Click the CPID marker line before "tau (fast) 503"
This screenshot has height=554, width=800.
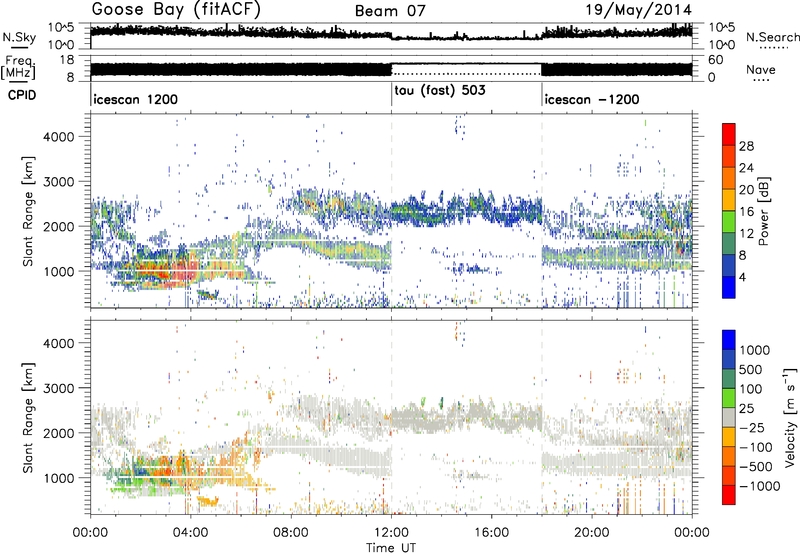point(391,95)
